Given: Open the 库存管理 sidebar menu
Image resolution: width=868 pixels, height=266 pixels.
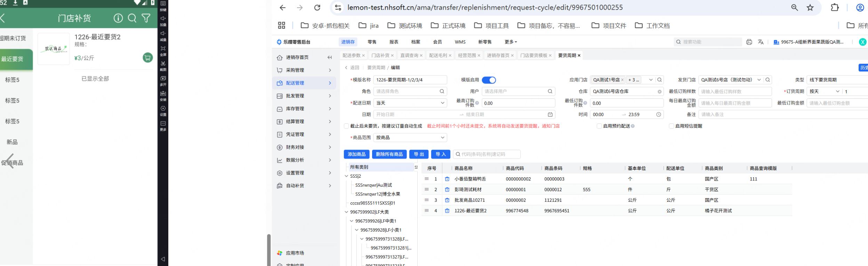Looking at the screenshot, I should tap(304, 109).
